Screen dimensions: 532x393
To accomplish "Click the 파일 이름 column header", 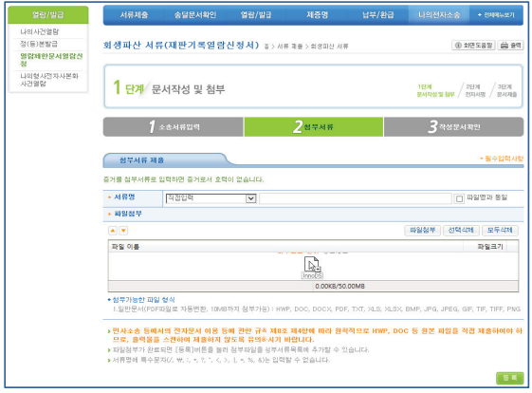I will [x=125, y=247].
